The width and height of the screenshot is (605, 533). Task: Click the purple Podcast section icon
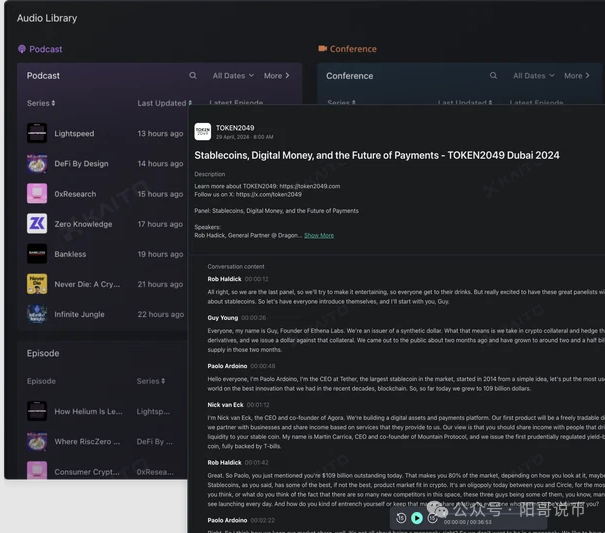coord(22,49)
